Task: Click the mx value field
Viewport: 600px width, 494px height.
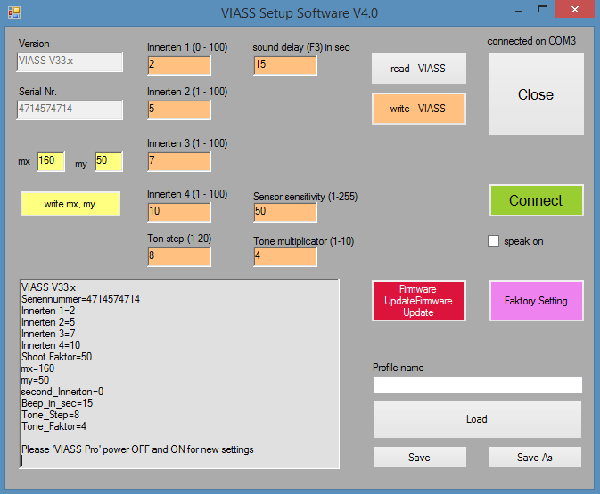Action: pos(51,161)
